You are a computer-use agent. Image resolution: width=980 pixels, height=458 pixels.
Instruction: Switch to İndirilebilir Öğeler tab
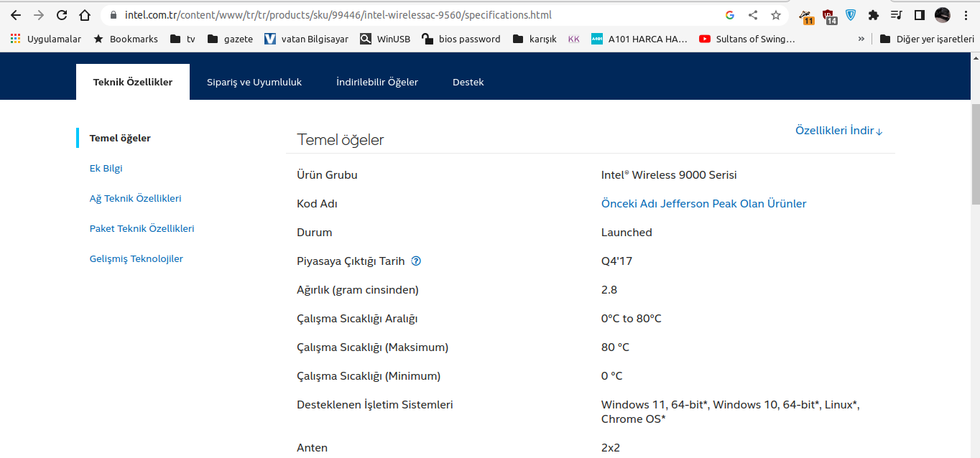point(377,82)
